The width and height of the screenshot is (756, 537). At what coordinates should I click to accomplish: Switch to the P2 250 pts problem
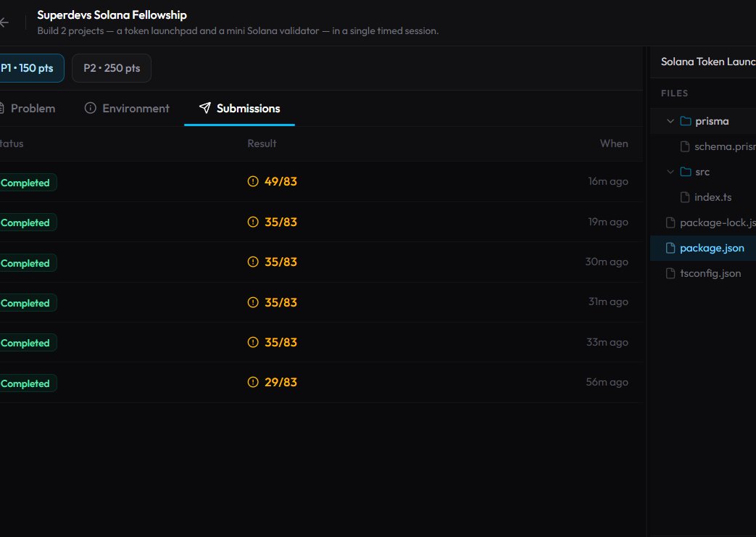click(112, 68)
